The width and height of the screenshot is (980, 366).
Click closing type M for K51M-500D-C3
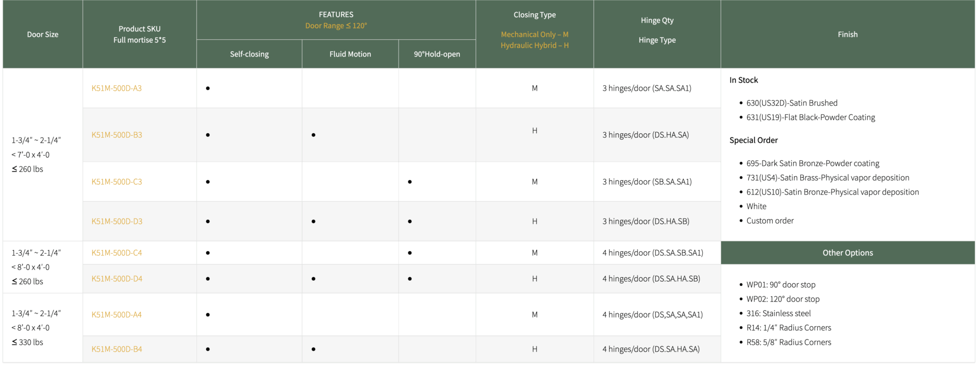534,182
